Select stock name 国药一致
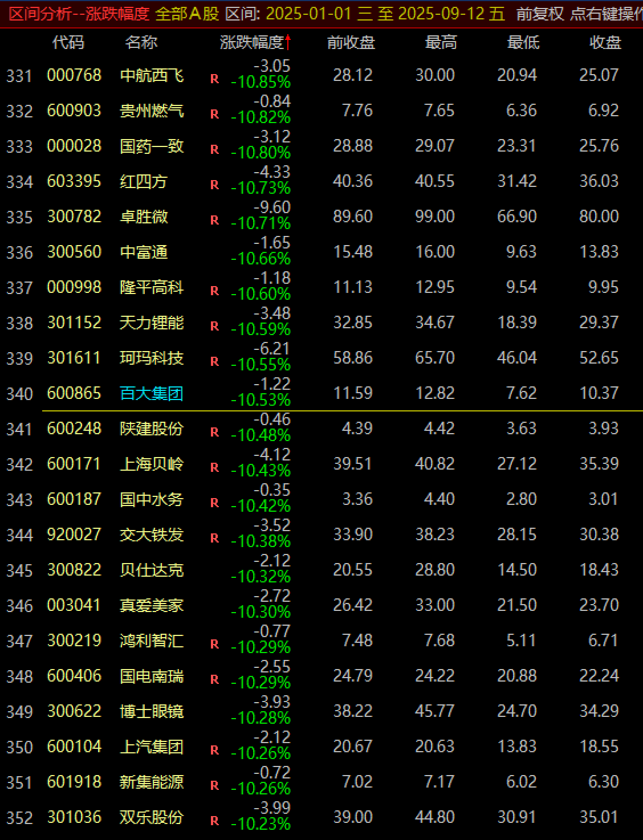 pos(152,146)
